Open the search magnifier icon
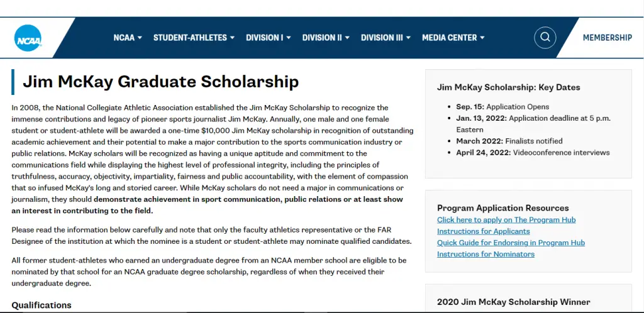 pyautogui.click(x=545, y=38)
